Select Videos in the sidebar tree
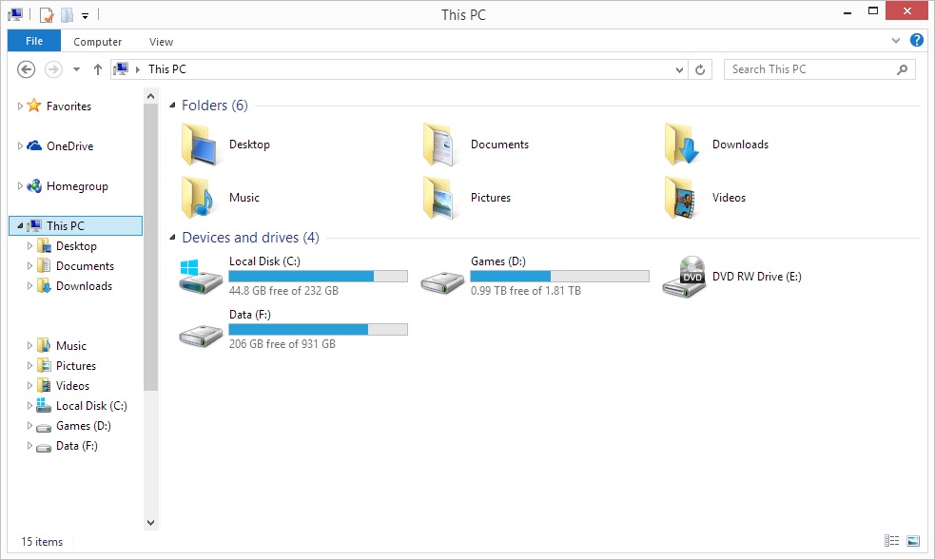 pos(72,386)
